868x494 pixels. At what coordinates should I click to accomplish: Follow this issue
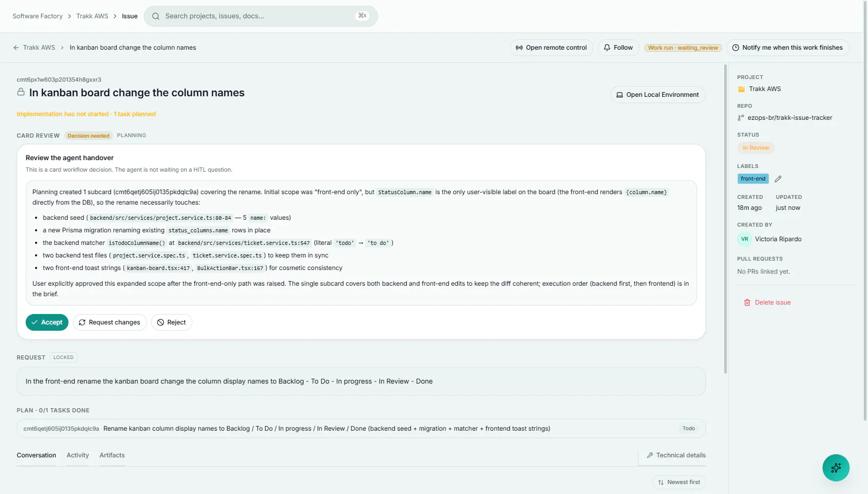tap(618, 48)
